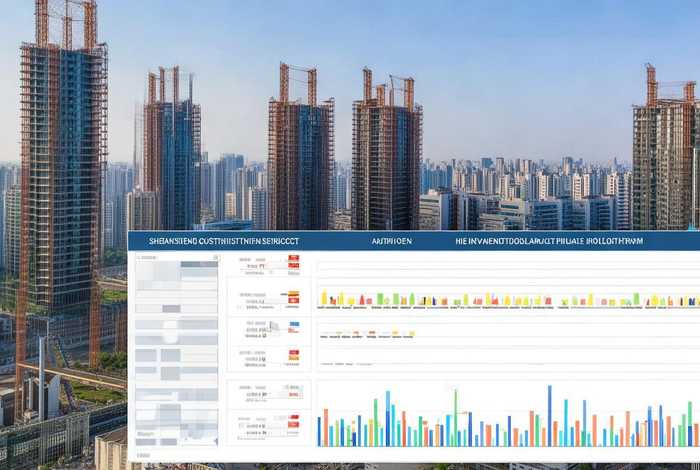Click the red-yellow flag in the fourth metric card
Viewport: 700px width, 470px height.
click(x=293, y=355)
